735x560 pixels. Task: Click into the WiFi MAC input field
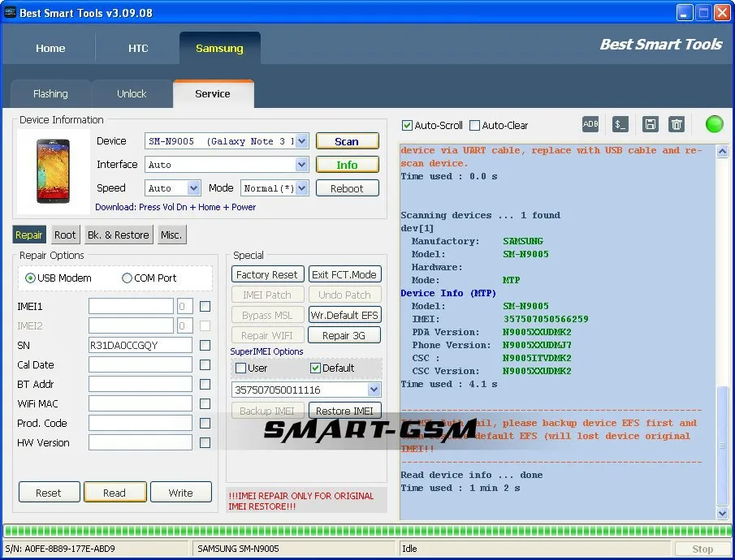[x=141, y=403]
